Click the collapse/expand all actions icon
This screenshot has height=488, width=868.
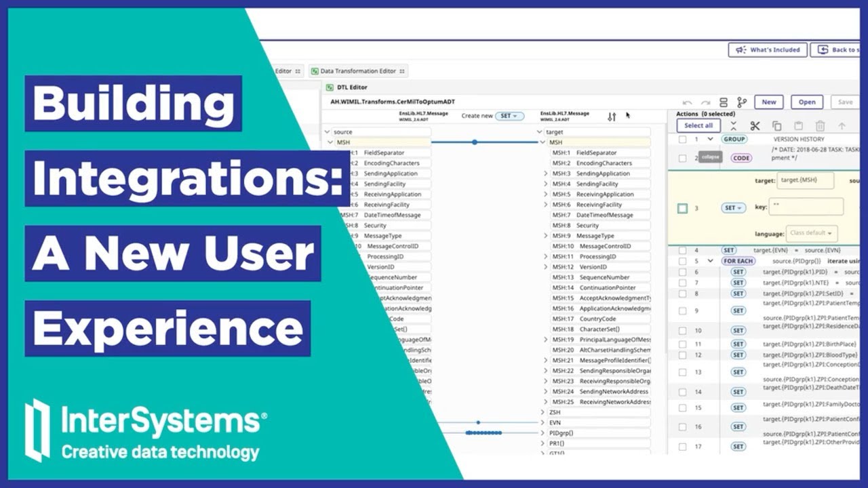pyautogui.click(x=733, y=125)
